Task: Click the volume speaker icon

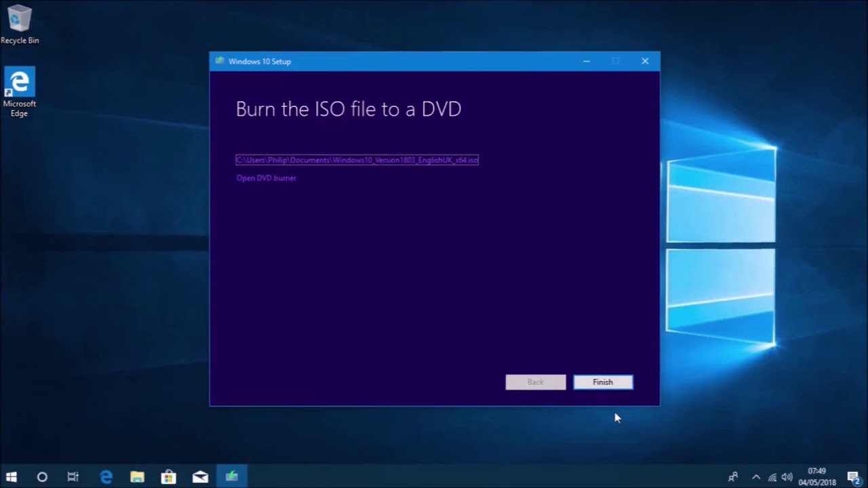Action: [787, 476]
